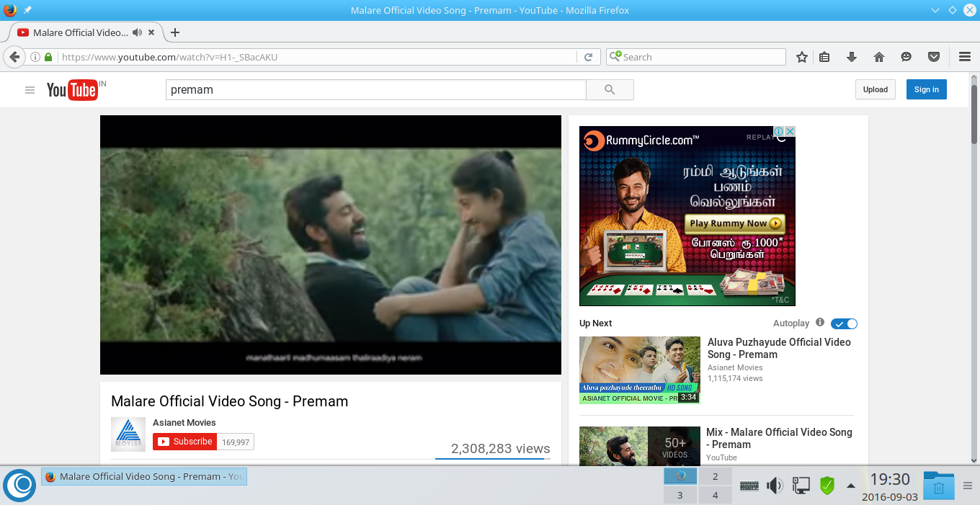Click the video title Malare Official Video Song - Premam
The image size is (980, 505).
[x=229, y=401]
